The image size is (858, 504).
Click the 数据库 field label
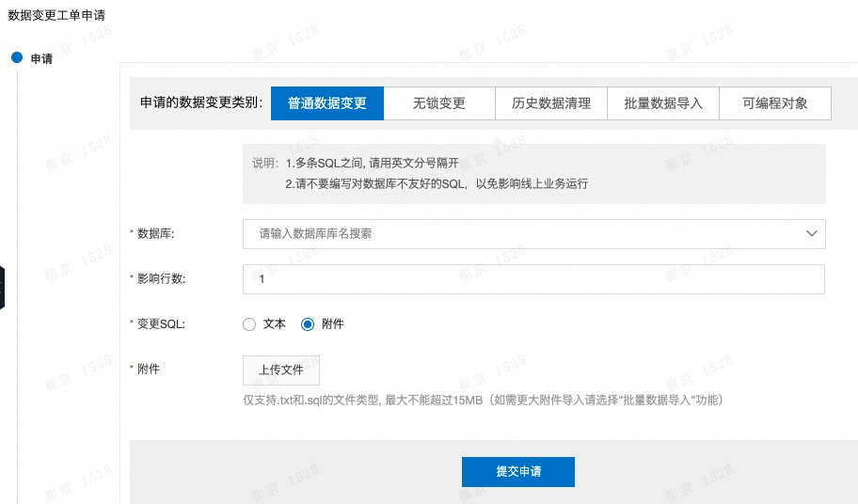coord(156,234)
